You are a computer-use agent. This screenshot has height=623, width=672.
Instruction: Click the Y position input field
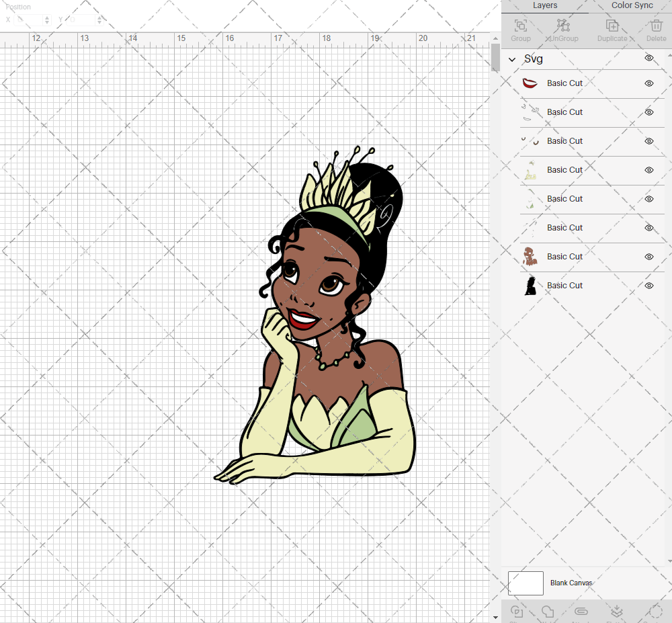coord(82,19)
